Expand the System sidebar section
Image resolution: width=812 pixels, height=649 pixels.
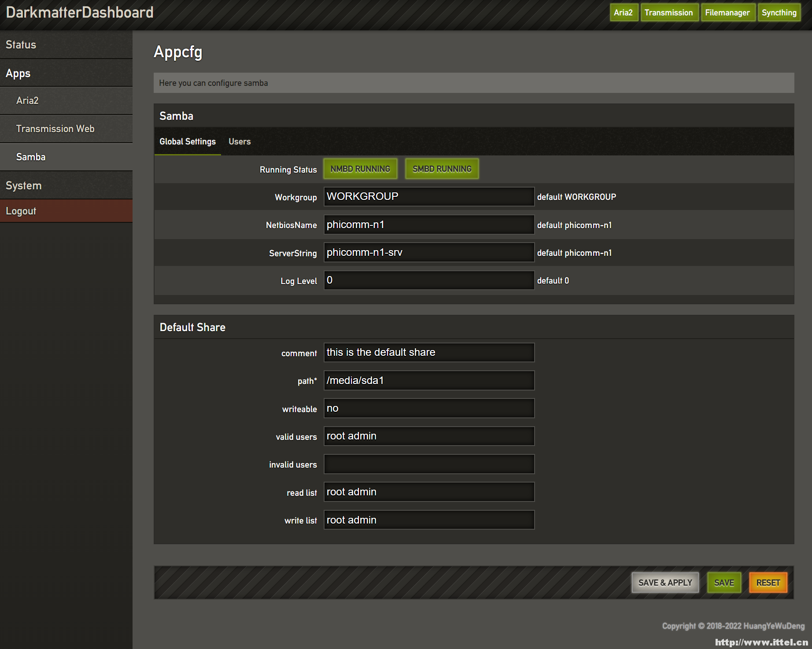click(x=66, y=185)
